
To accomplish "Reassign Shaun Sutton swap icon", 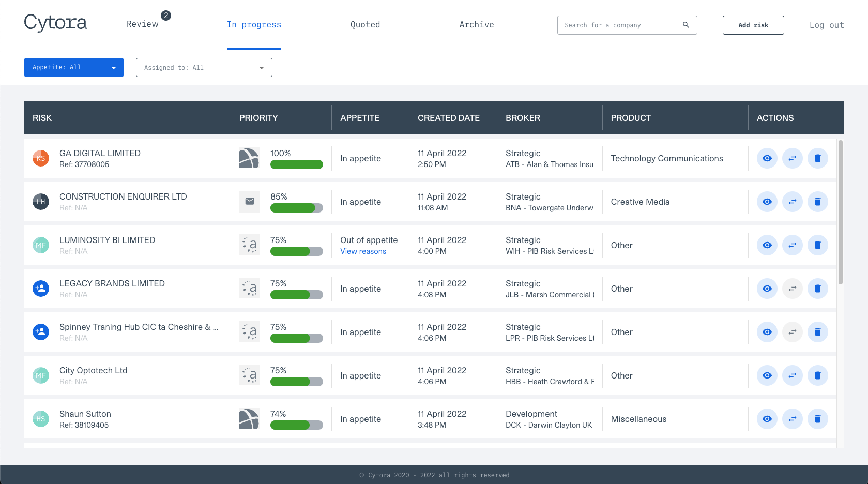I will (793, 419).
